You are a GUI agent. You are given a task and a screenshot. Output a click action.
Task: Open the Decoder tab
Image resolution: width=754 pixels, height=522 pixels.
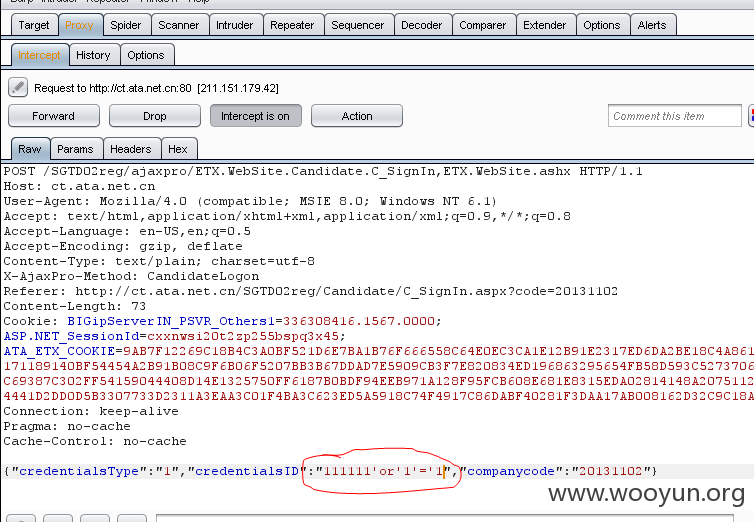tap(422, 25)
